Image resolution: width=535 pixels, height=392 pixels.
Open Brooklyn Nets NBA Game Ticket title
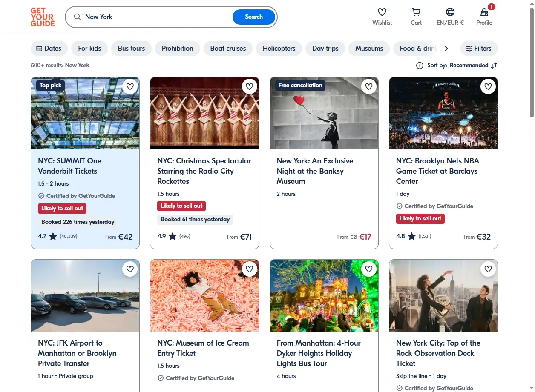(x=437, y=171)
